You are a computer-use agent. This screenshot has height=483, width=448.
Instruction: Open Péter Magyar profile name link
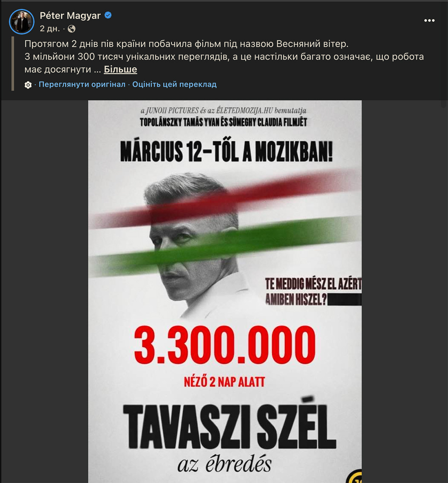coord(70,15)
